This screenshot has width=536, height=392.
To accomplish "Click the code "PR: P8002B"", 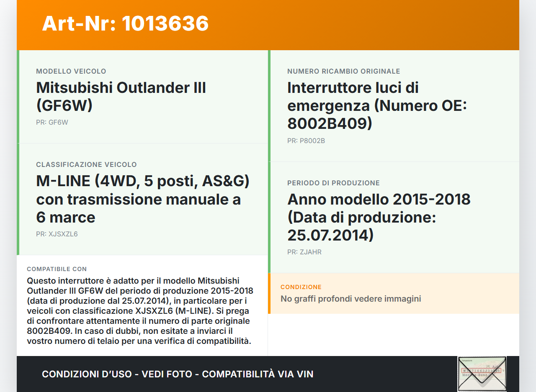I will [x=306, y=141].
